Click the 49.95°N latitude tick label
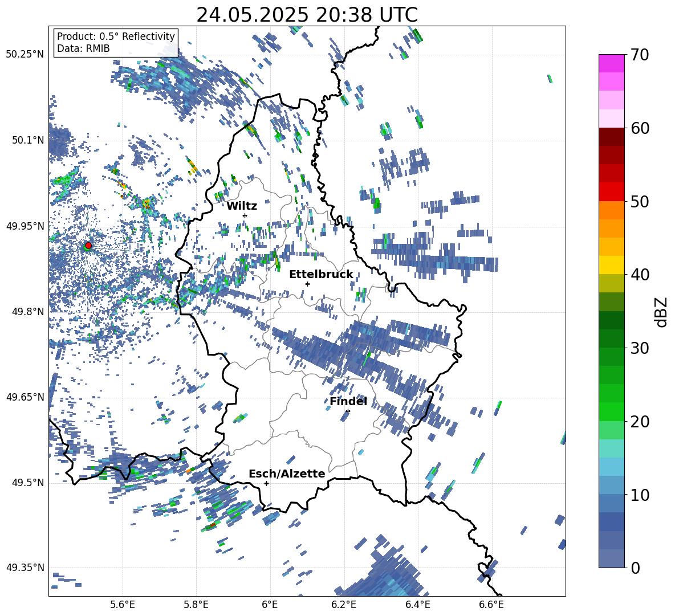 click(25, 226)
